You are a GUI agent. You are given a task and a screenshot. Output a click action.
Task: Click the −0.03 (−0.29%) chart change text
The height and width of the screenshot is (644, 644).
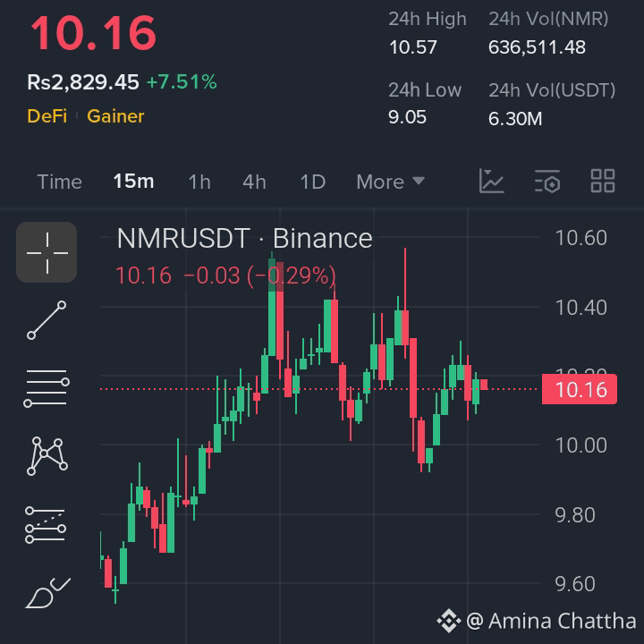259,275
